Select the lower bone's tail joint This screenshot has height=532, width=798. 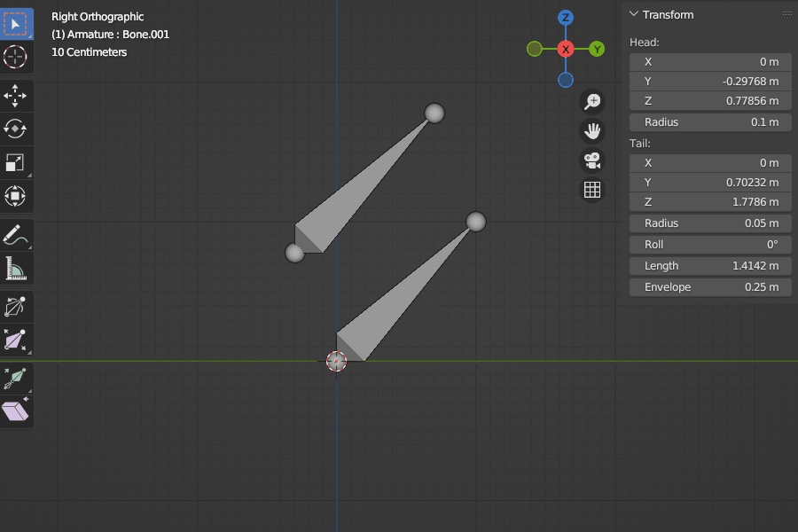point(476,222)
